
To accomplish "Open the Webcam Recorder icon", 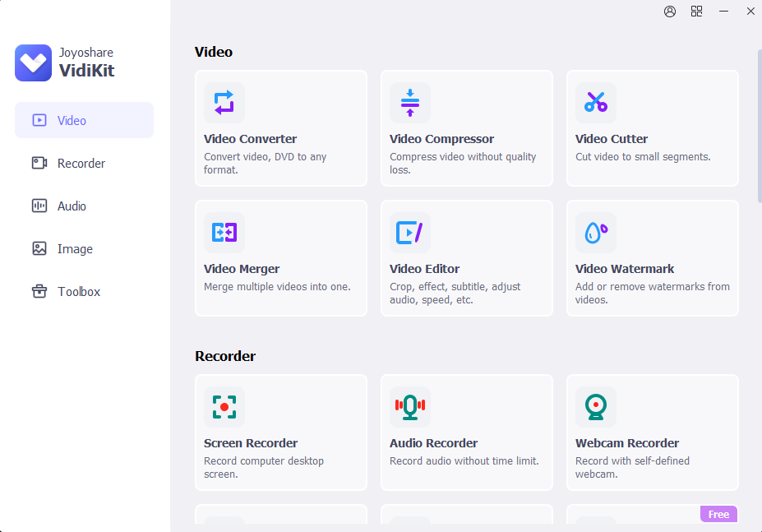I will 596,407.
